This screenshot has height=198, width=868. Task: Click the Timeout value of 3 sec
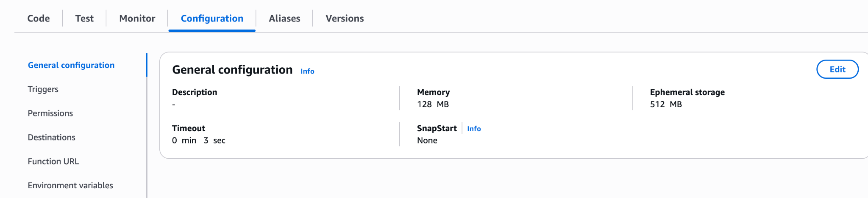[x=198, y=140]
